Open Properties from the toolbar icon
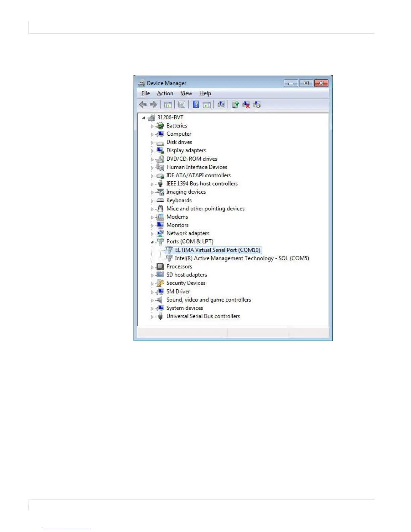 (x=182, y=105)
